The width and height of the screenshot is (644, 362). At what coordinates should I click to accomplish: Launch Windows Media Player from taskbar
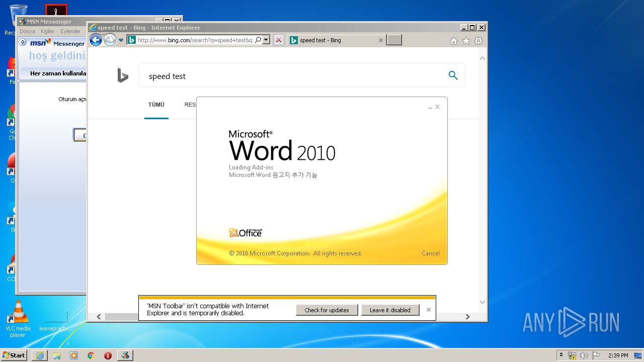pyautogui.click(x=74, y=355)
